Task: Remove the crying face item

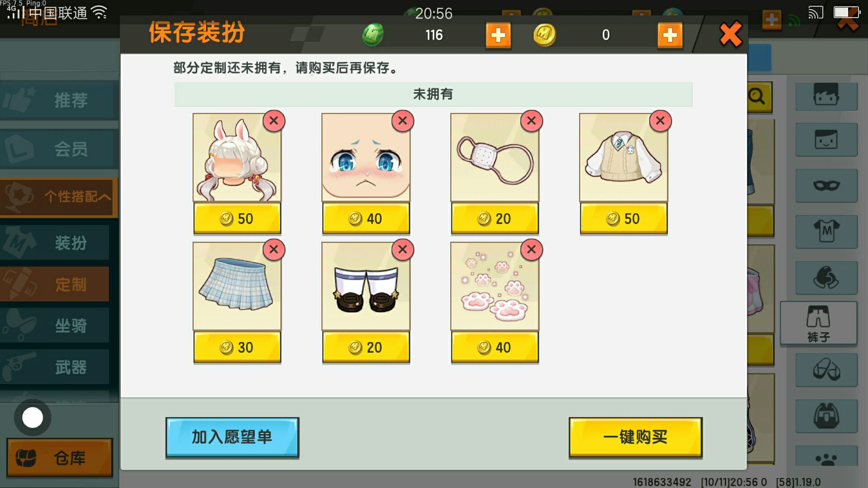Action: point(402,121)
